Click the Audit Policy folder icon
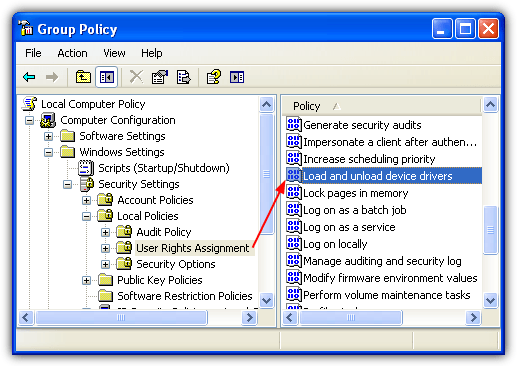The width and height of the screenshot is (517, 366). tap(124, 232)
